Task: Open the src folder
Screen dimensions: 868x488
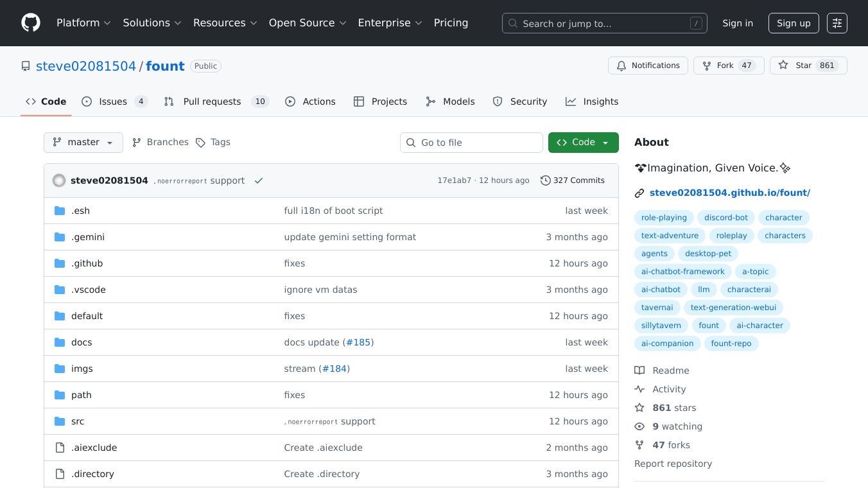Action: coord(78,421)
